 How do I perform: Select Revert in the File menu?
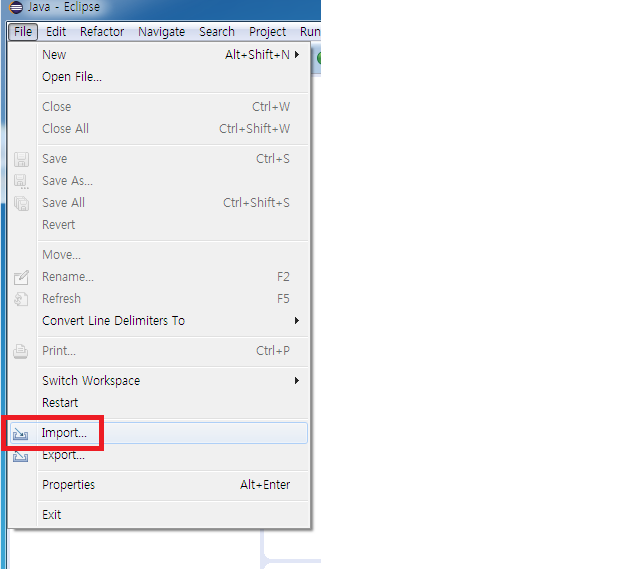[x=173, y=225]
